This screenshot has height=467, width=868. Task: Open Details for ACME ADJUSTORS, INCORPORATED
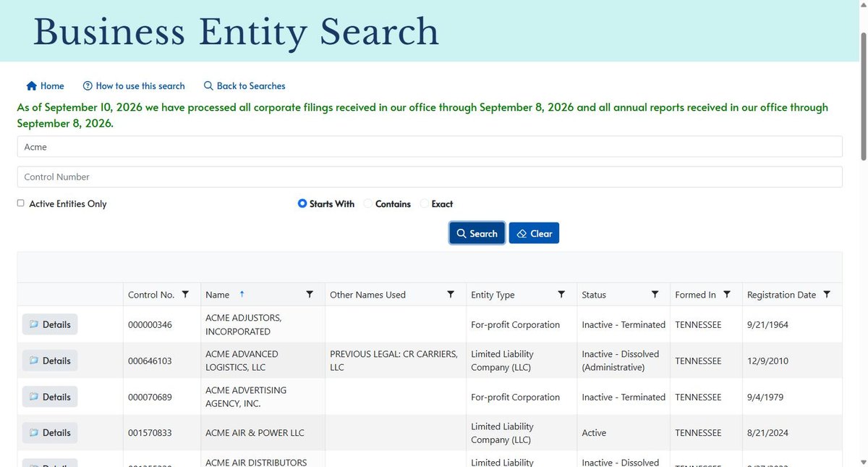50,324
